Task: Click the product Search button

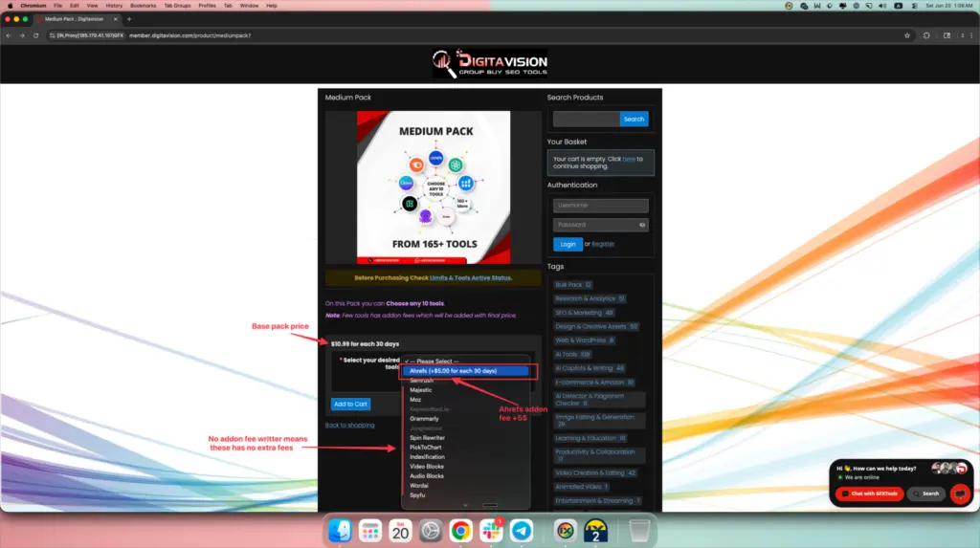Action: [634, 119]
